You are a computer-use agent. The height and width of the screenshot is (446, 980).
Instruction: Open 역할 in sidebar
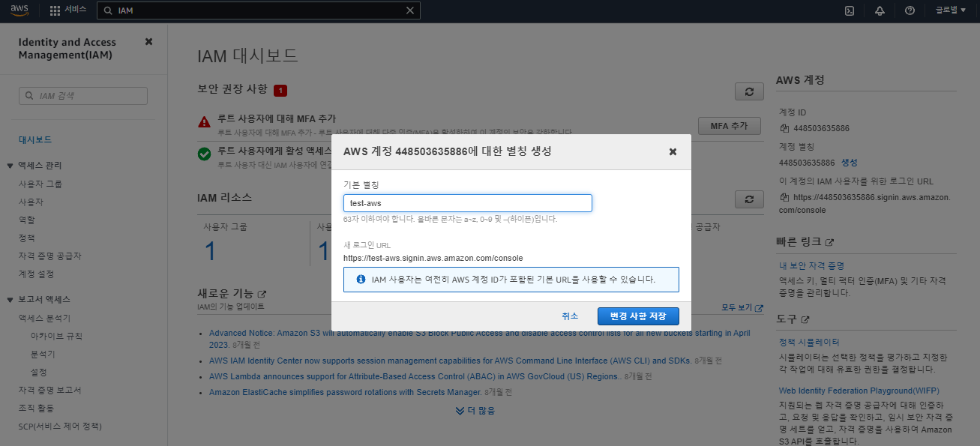point(26,220)
